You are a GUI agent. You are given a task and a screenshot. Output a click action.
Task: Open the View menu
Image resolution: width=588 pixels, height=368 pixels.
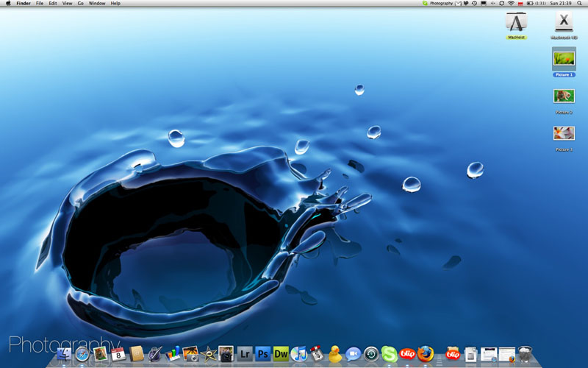(x=67, y=4)
